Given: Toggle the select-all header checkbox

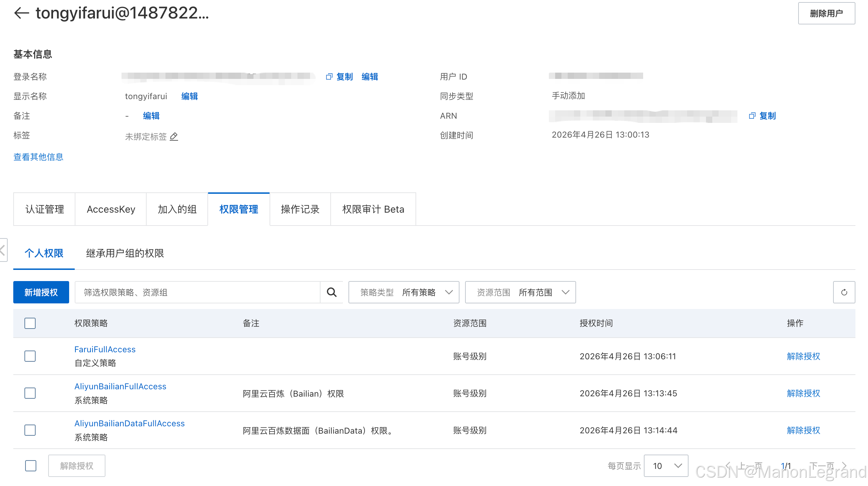Looking at the screenshot, I should tap(30, 323).
